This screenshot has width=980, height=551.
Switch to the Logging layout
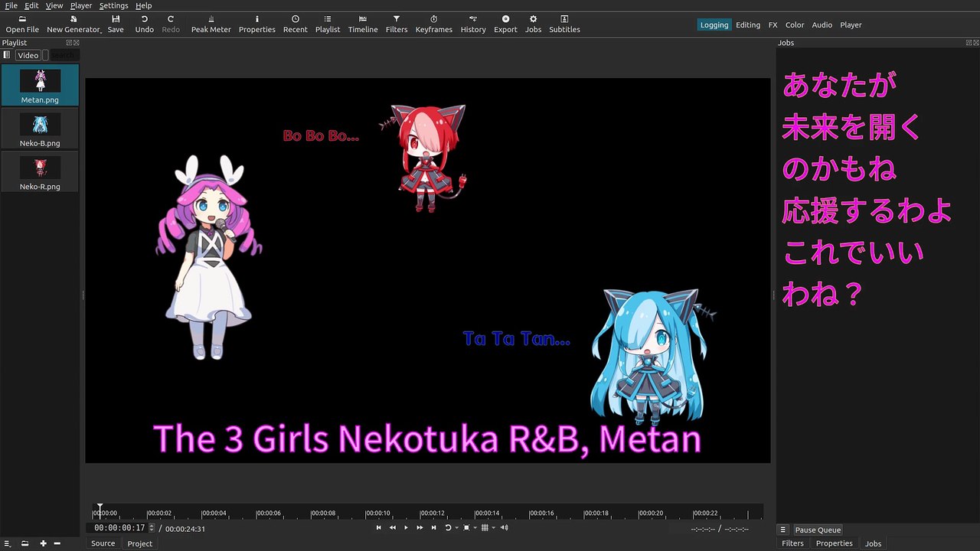tap(714, 24)
